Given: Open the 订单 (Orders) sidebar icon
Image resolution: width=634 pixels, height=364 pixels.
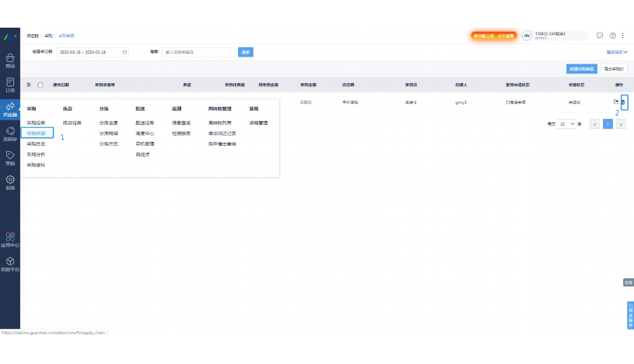Looking at the screenshot, I should click(10, 84).
